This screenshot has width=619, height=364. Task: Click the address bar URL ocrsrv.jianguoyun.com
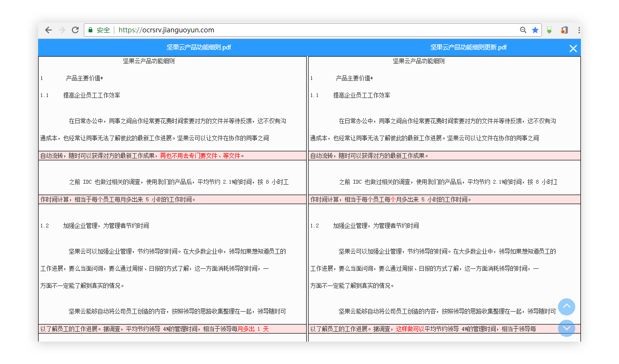[x=166, y=30]
